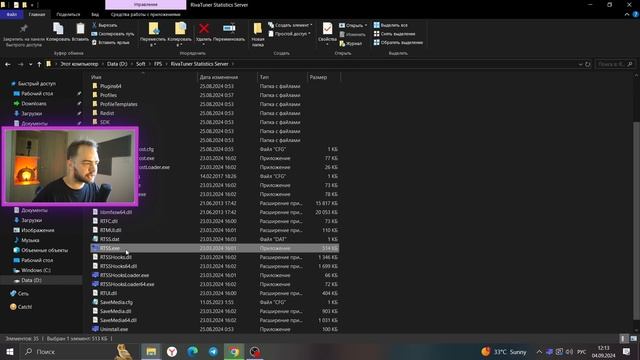Expand the address bar history dropdown
This screenshot has height=360, width=640.
pyautogui.click(x=580, y=64)
